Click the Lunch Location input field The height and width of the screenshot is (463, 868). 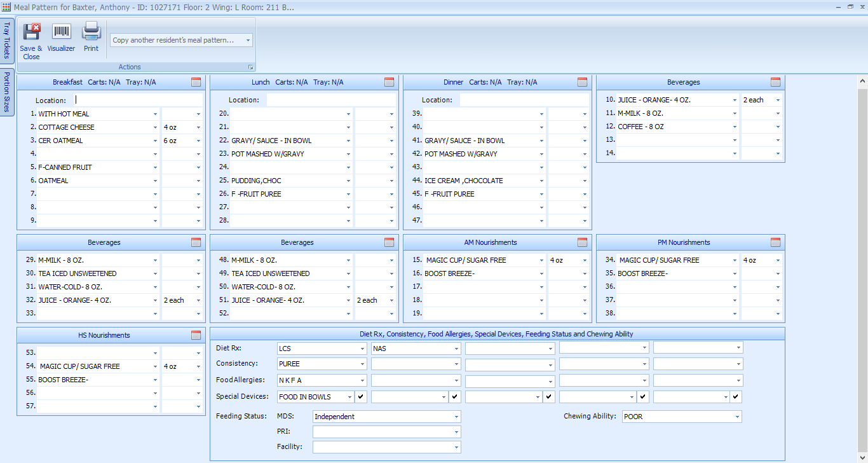(x=332, y=100)
